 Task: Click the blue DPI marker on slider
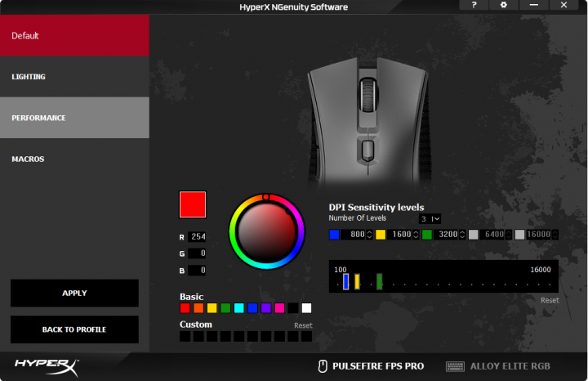[x=345, y=281]
